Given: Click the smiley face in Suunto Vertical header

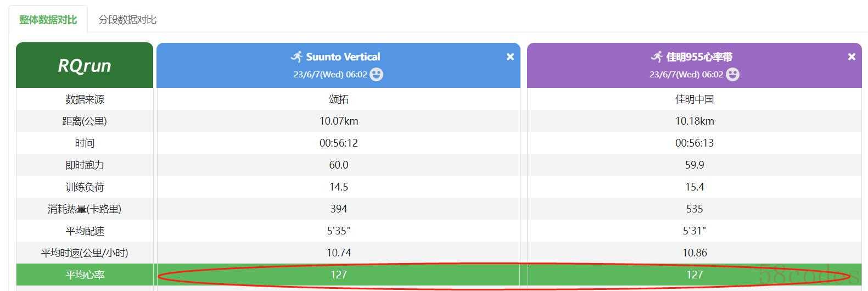Looking at the screenshot, I should coord(376,74).
